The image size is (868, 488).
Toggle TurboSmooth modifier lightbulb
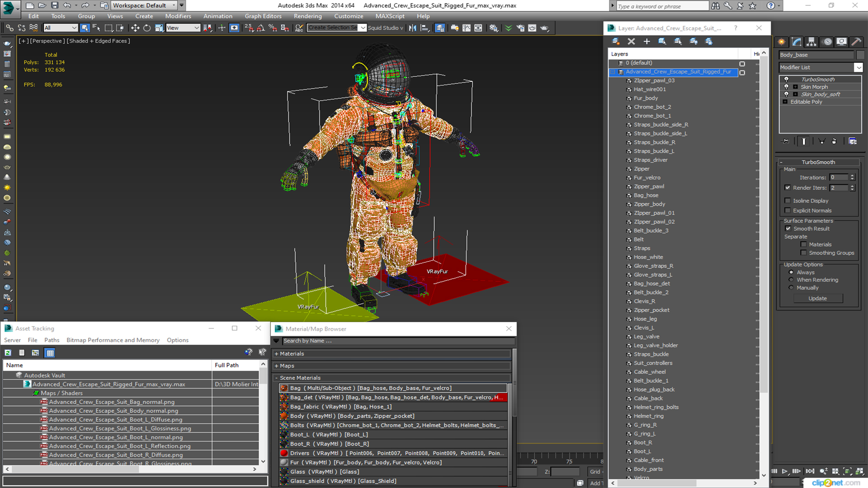tap(786, 79)
